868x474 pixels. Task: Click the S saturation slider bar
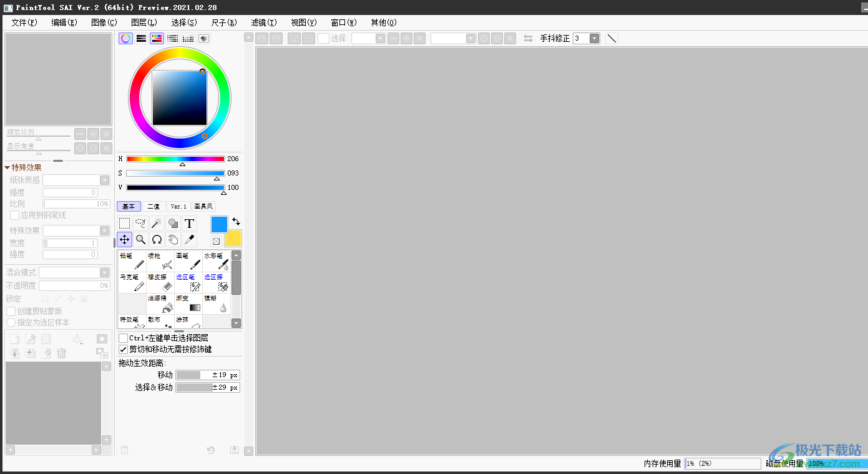(x=175, y=173)
